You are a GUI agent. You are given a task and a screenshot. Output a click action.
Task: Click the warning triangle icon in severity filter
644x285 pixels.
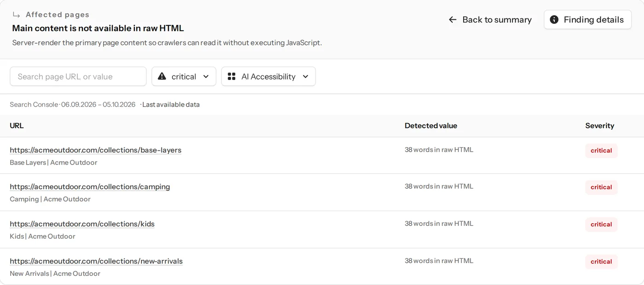click(x=162, y=76)
